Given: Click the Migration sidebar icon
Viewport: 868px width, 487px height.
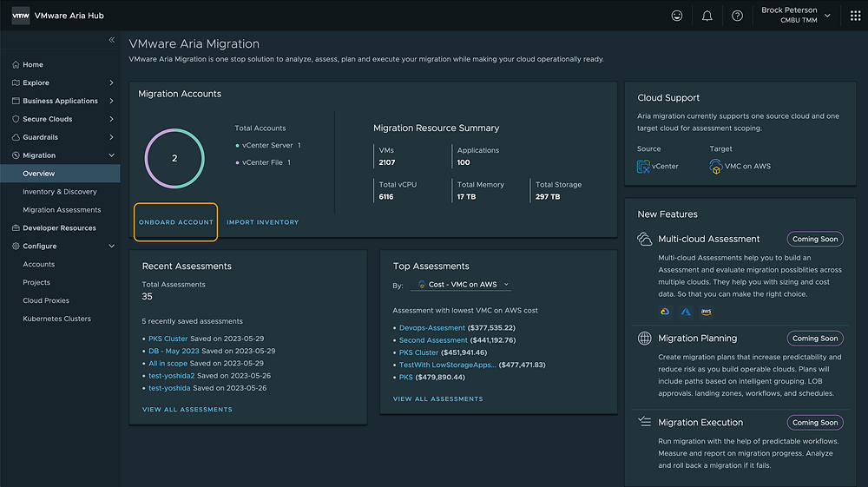Looking at the screenshot, I should 16,155.
